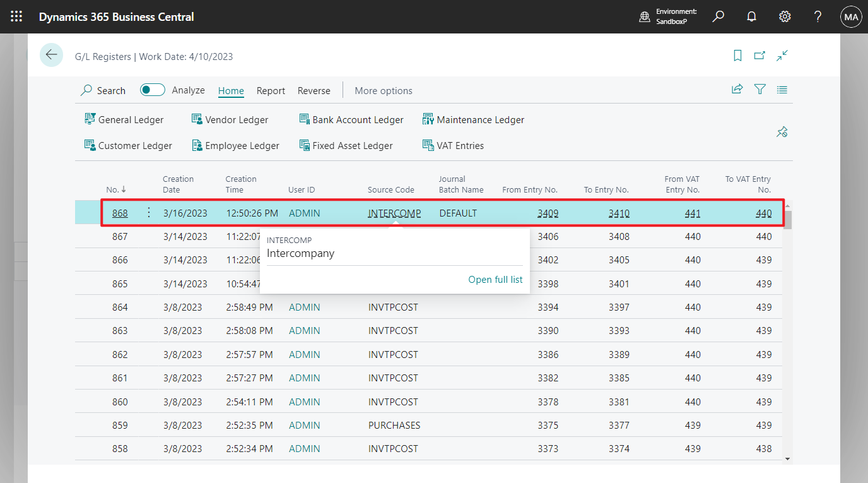Click the back arrow button
The width and height of the screenshot is (868, 483).
pos(51,56)
